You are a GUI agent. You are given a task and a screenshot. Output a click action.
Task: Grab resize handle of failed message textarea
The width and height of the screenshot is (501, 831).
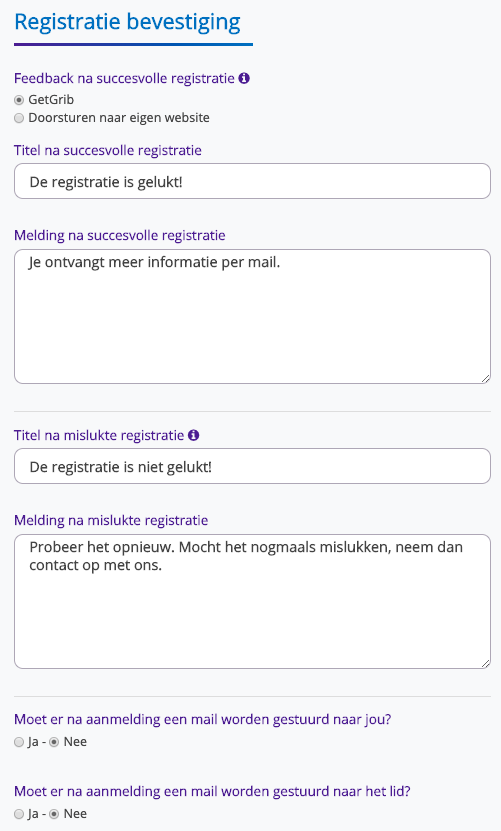pos(486,664)
